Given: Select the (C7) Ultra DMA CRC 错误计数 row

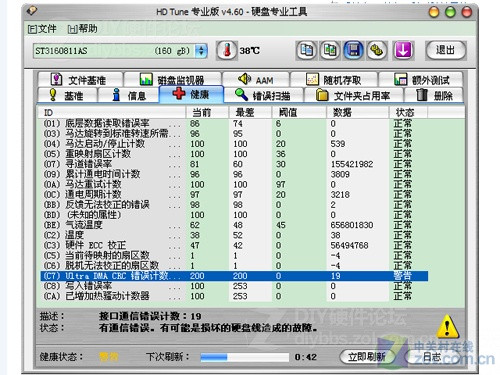Looking at the screenshot, I should pos(234,276).
